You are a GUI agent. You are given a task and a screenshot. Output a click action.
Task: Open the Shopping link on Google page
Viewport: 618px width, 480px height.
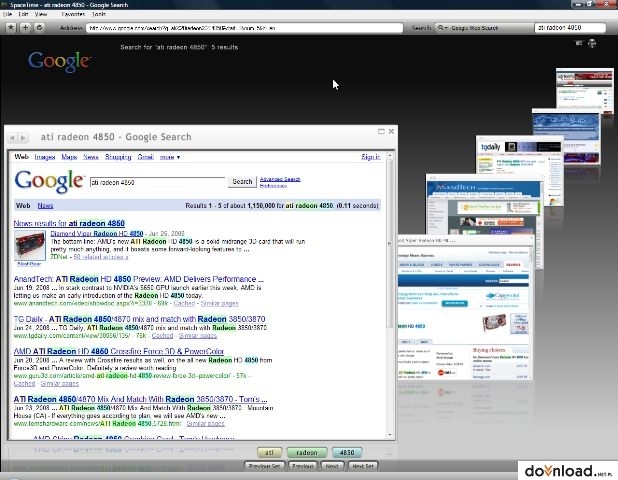[118, 157]
